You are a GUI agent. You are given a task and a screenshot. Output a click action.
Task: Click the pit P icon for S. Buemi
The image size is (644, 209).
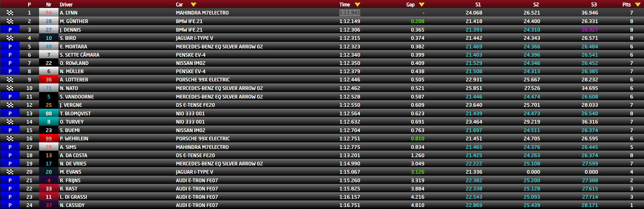coord(10,130)
